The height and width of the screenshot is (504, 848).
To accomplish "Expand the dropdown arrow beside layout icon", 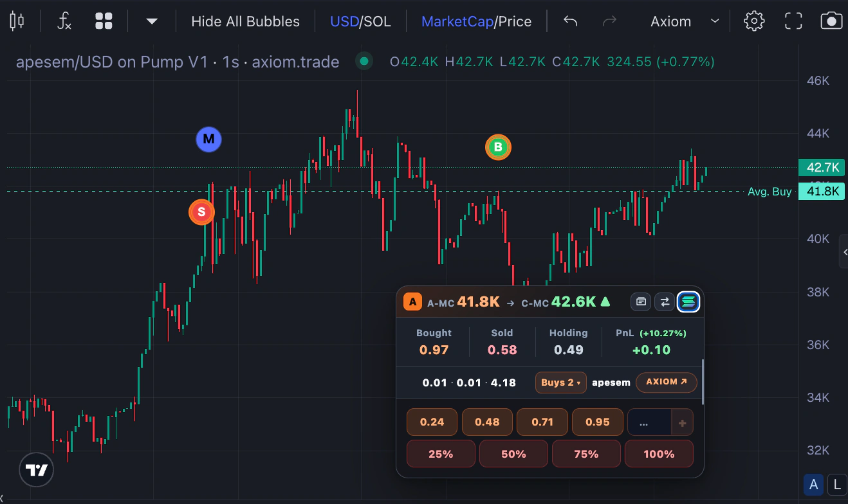I will coord(152,21).
